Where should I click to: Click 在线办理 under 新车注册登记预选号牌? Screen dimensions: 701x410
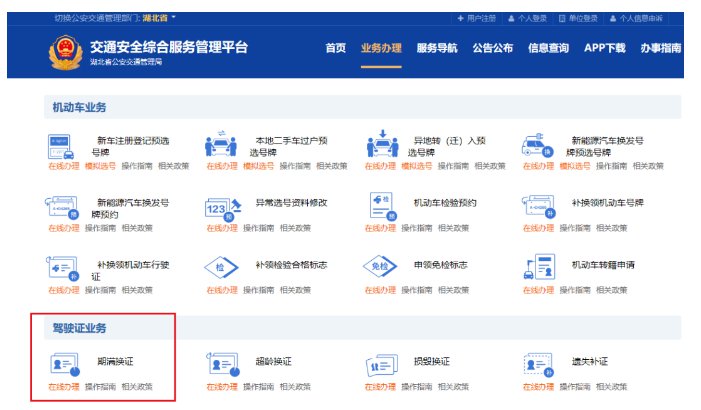pos(63,166)
